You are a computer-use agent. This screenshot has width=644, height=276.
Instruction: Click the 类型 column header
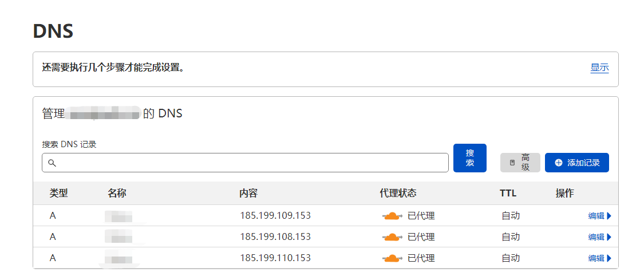58,194
